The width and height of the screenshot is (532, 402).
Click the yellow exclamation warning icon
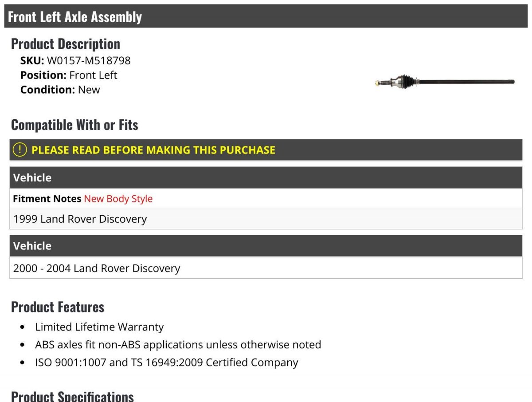click(20, 150)
